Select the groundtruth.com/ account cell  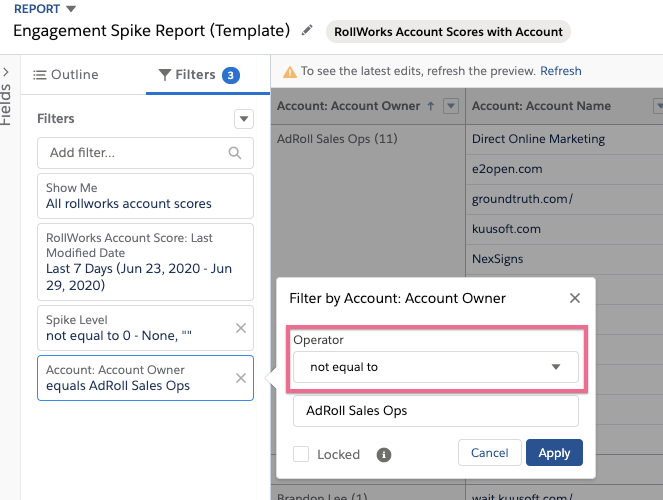(x=522, y=199)
